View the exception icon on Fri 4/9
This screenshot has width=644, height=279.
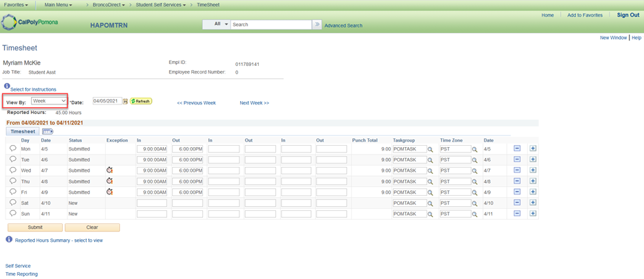pos(109,191)
